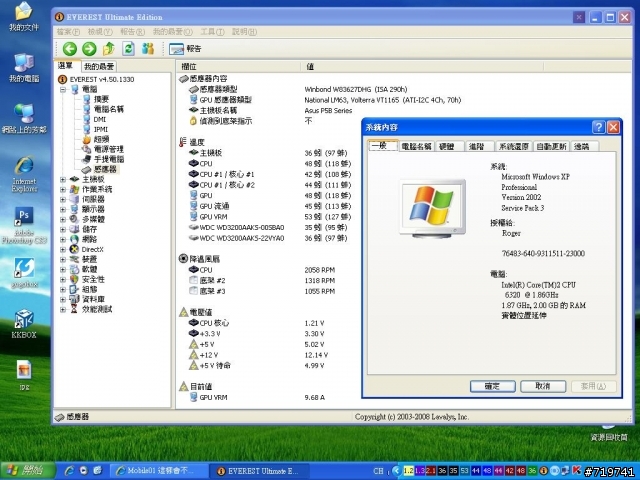Go forward with the green right arrow

[x=89, y=49]
